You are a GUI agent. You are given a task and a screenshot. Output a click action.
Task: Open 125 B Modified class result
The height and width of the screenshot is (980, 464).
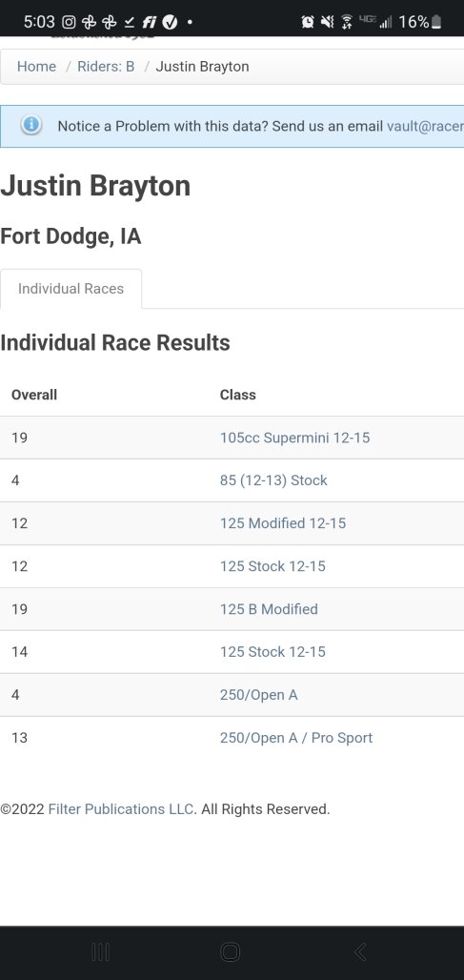point(269,609)
